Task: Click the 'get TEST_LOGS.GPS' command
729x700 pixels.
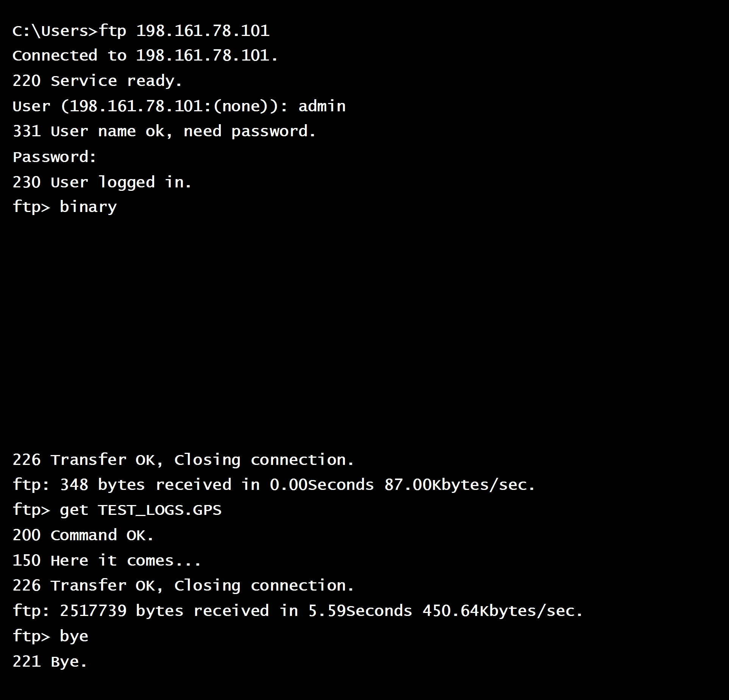Action: [140, 510]
